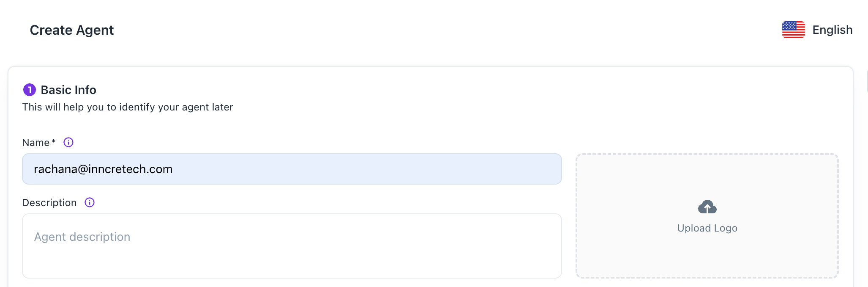Click the rachana@inncretech.com text
Viewport: 868px width, 287px height.
[x=103, y=169]
